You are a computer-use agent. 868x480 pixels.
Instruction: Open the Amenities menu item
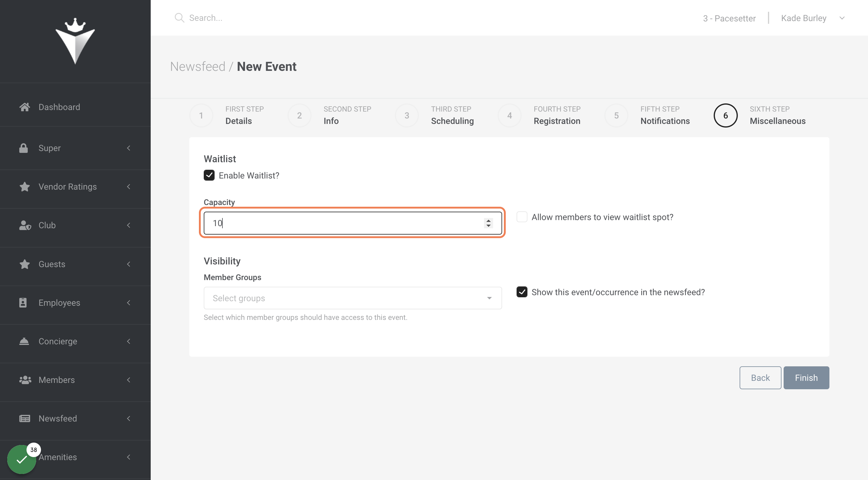click(x=75, y=457)
